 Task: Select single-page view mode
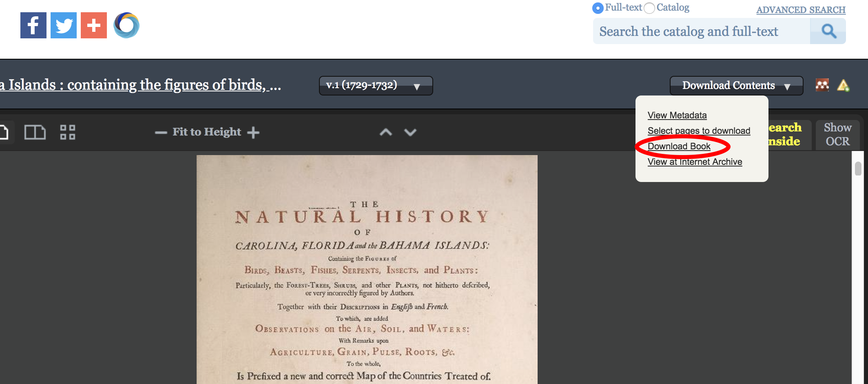click(x=4, y=132)
